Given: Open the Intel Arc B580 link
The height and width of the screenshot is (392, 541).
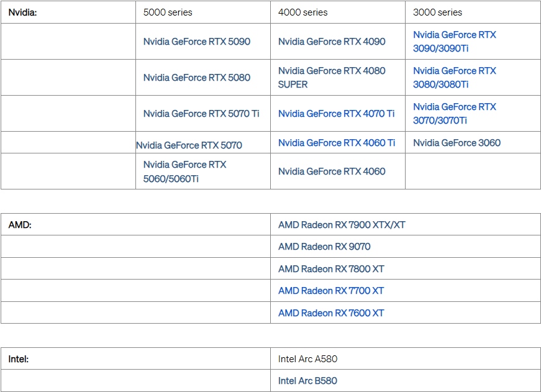Looking at the screenshot, I should point(307,381).
